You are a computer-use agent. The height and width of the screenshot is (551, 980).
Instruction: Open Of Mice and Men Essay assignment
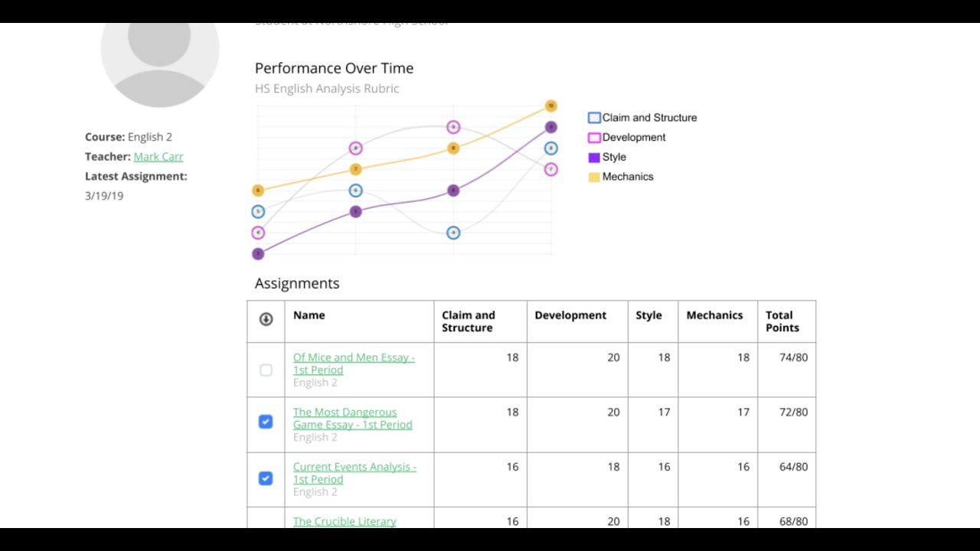[x=354, y=364]
